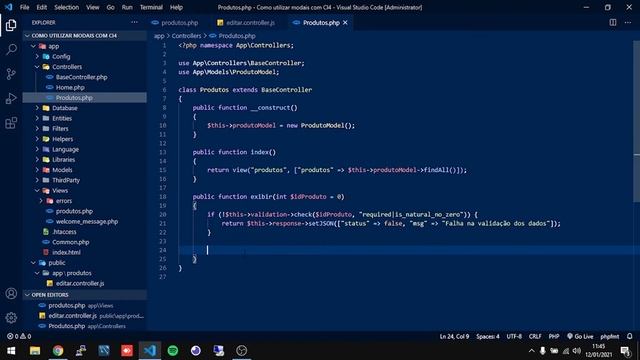Open the File menu
The image size is (640, 360).
click(x=24, y=7)
